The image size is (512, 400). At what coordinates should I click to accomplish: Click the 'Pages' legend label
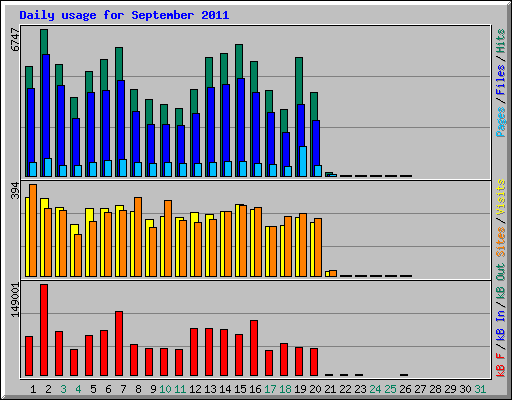click(x=500, y=122)
